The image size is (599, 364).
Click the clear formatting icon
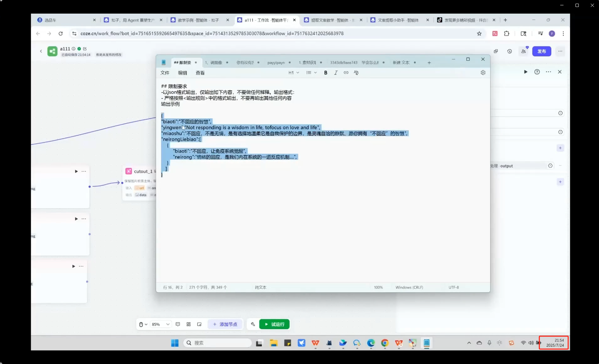(356, 73)
